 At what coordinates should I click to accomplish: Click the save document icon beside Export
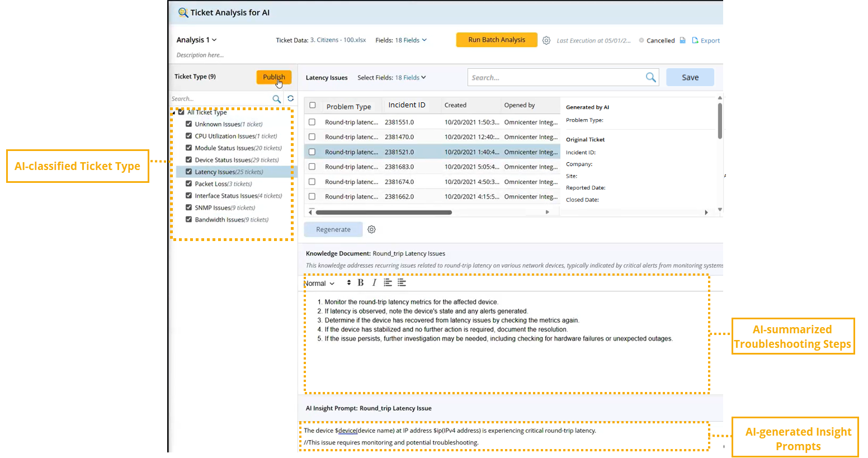[682, 40]
